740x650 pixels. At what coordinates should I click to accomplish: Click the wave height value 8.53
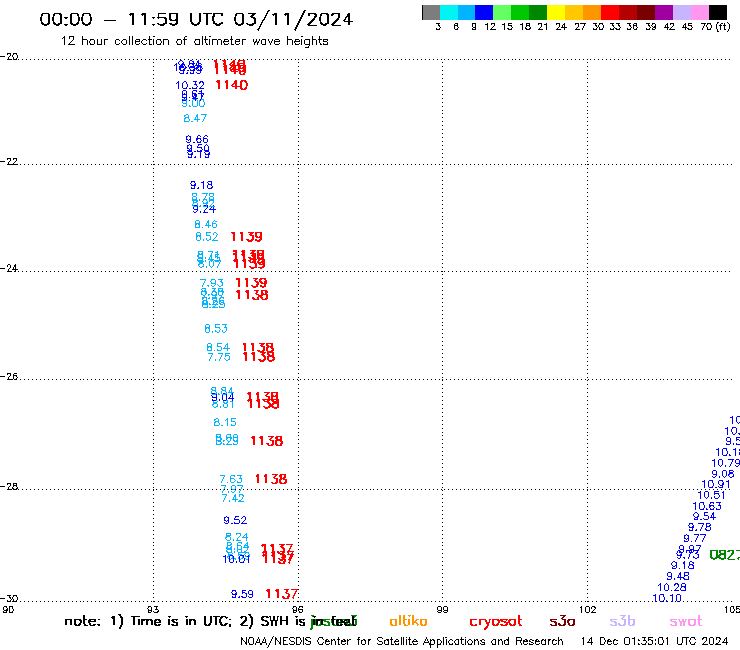coord(216,328)
